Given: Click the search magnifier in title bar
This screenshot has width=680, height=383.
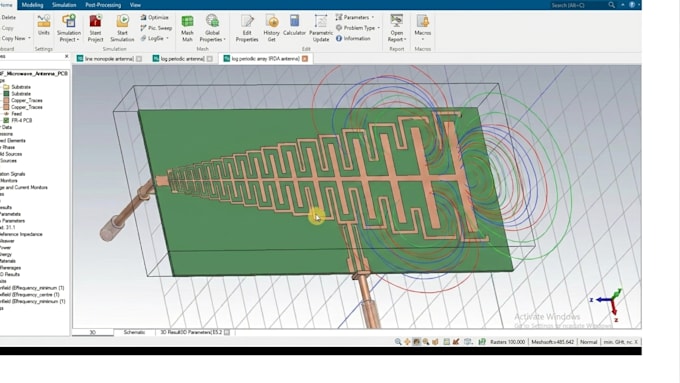Looking at the screenshot, I should click(x=611, y=5).
